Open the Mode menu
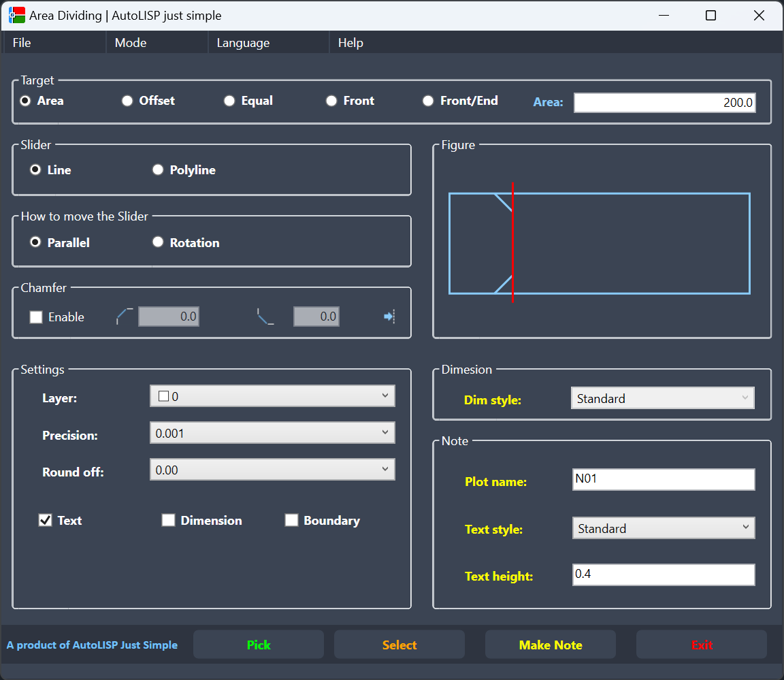 pos(131,43)
